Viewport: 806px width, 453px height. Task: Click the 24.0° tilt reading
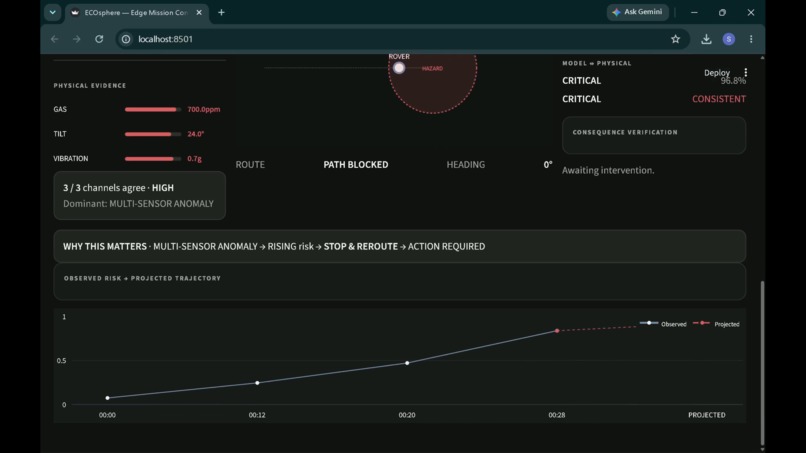click(195, 134)
